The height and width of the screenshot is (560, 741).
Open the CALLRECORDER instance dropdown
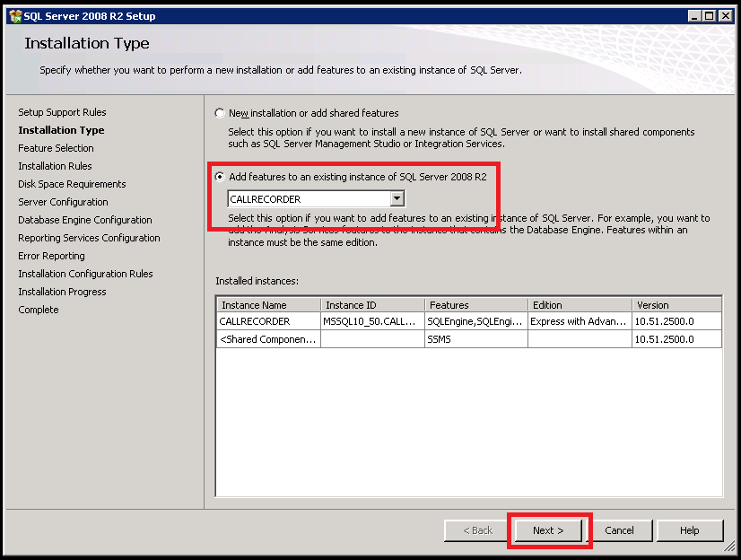coord(396,198)
